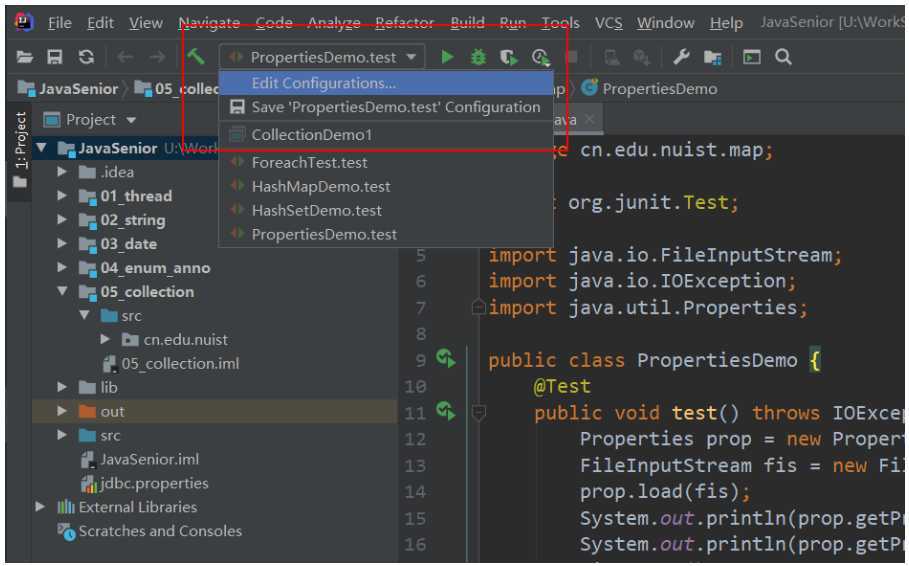
Task: Click the External Libraries icon
Action: [x=66, y=507]
